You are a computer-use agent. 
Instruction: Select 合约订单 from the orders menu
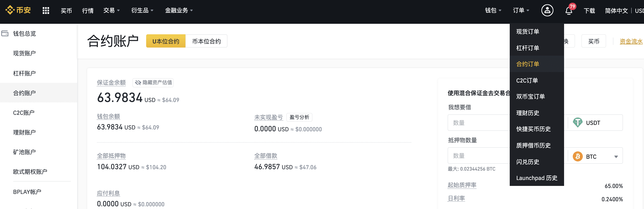[537, 64]
